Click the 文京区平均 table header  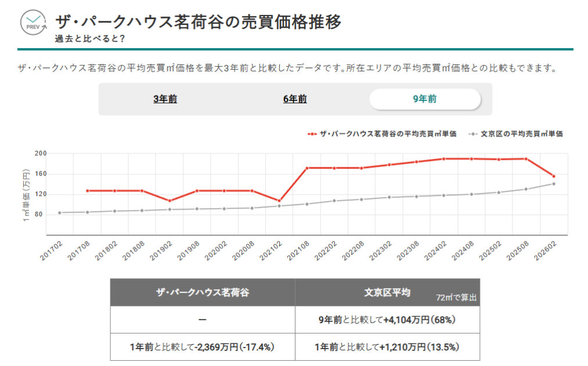click(x=387, y=293)
